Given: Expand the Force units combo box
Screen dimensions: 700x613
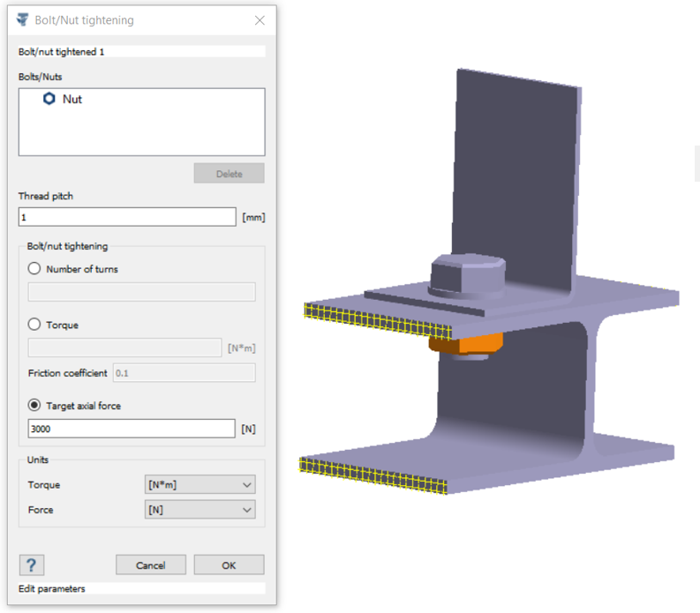Looking at the screenshot, I should 199,509.
